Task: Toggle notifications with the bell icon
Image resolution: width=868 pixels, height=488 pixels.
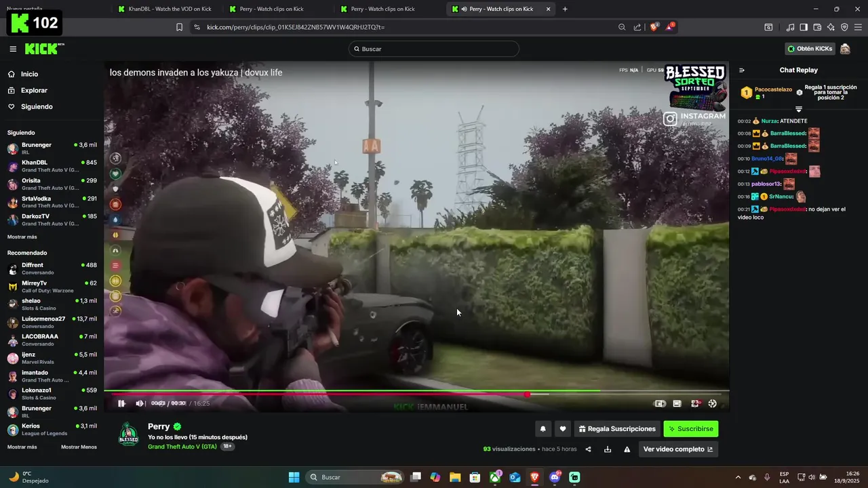Action: click(542, 428)
